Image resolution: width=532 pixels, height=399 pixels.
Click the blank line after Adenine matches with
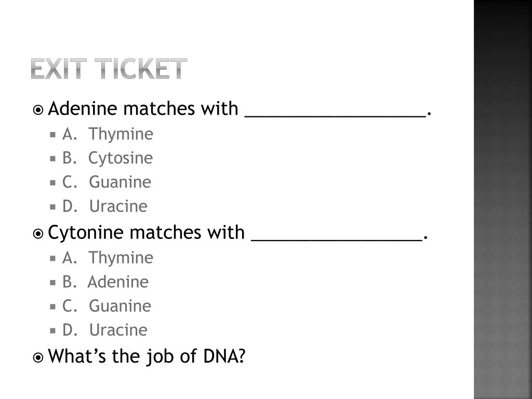(335, 114)
